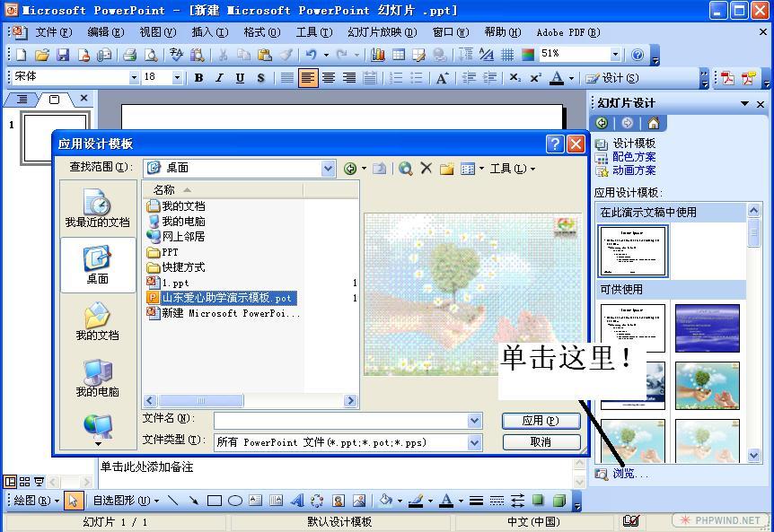Click the Delete X icon in the dialog
The width and height of the screenshot is (774, 532).
[427, 169]
